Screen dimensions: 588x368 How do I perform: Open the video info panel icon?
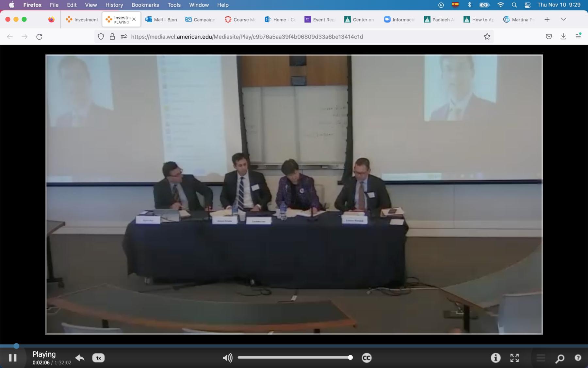[x=495, y=358]
